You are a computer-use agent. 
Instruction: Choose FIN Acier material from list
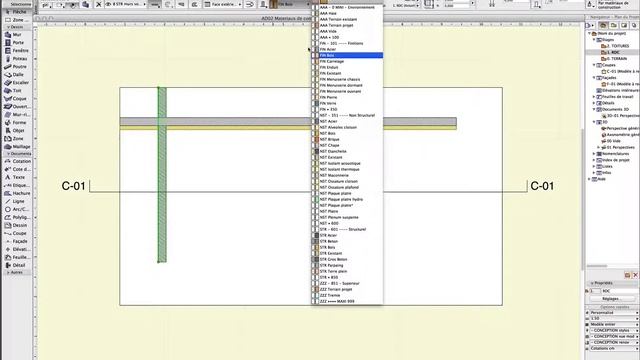pos(347,49)
